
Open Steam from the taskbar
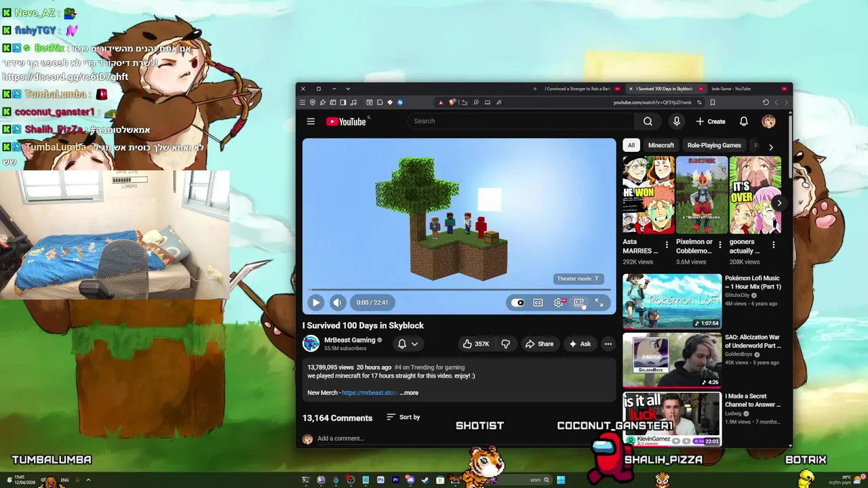pos(425,481)
